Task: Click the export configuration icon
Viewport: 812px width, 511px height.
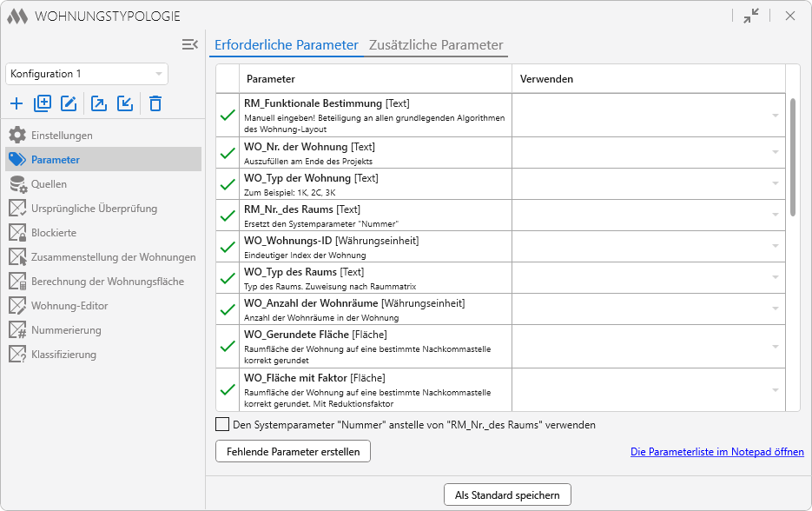Action: coord(99,103)
